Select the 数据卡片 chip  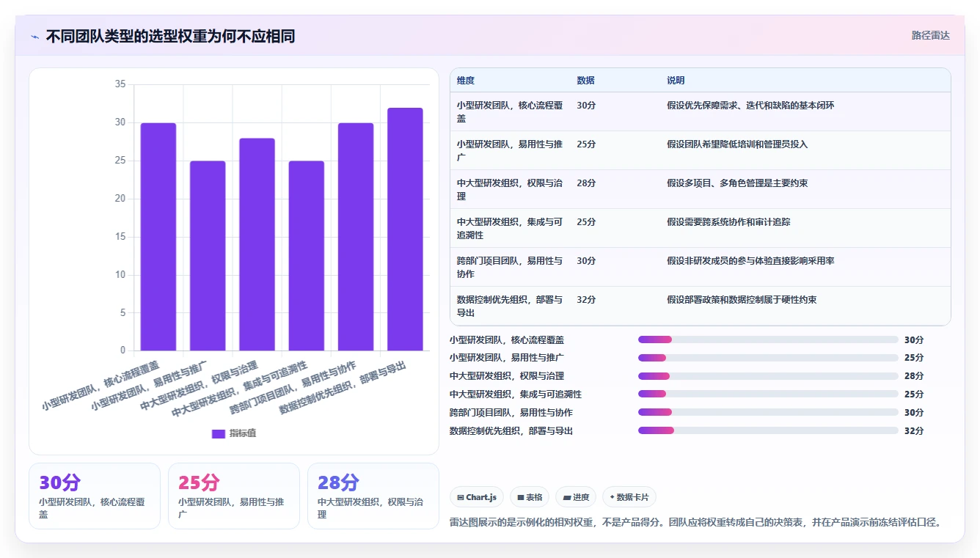[x=629, y=497]
